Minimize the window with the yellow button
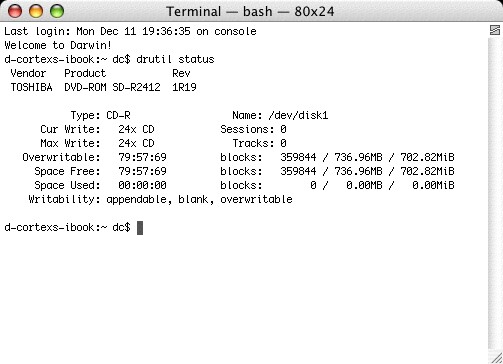 36,11
